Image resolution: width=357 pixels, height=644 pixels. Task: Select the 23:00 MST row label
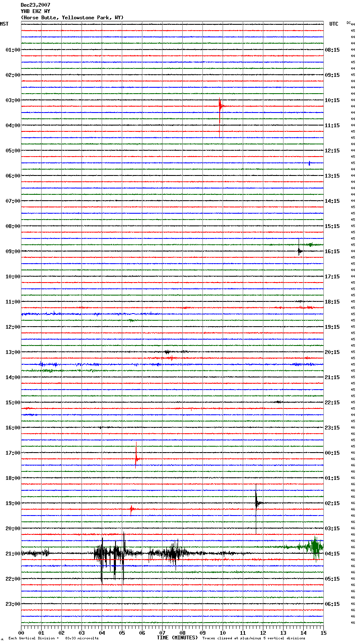(x=13, y=604)
